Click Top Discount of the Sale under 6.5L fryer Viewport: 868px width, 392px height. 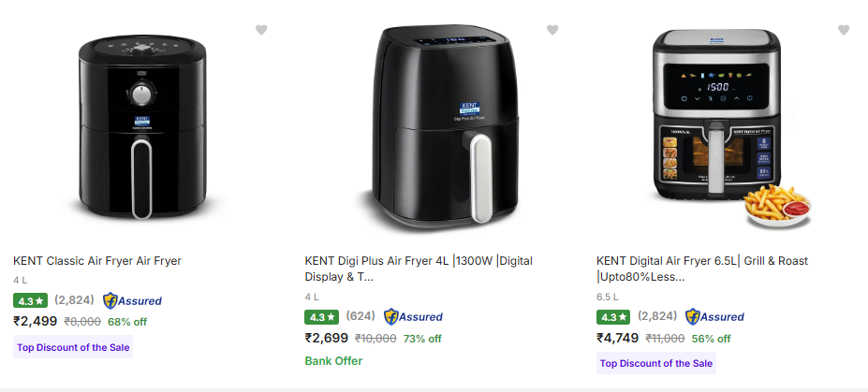(x=655, y=363)
